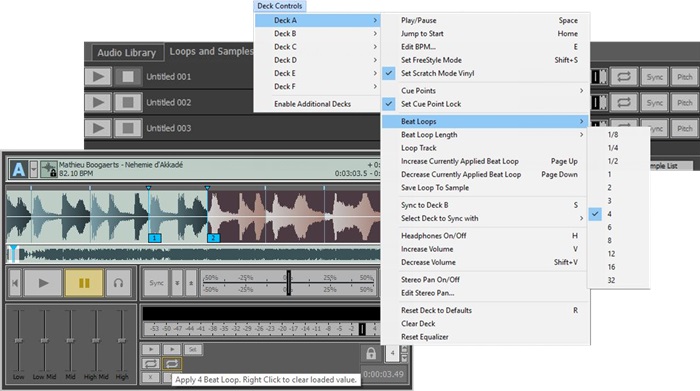Click the jump to start icon
The image size is (700, 391).
pos(15,283)
